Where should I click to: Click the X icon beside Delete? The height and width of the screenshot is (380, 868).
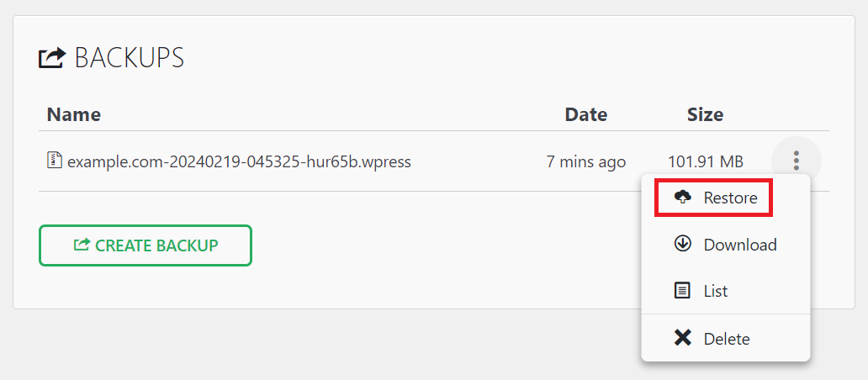[683, 338]
